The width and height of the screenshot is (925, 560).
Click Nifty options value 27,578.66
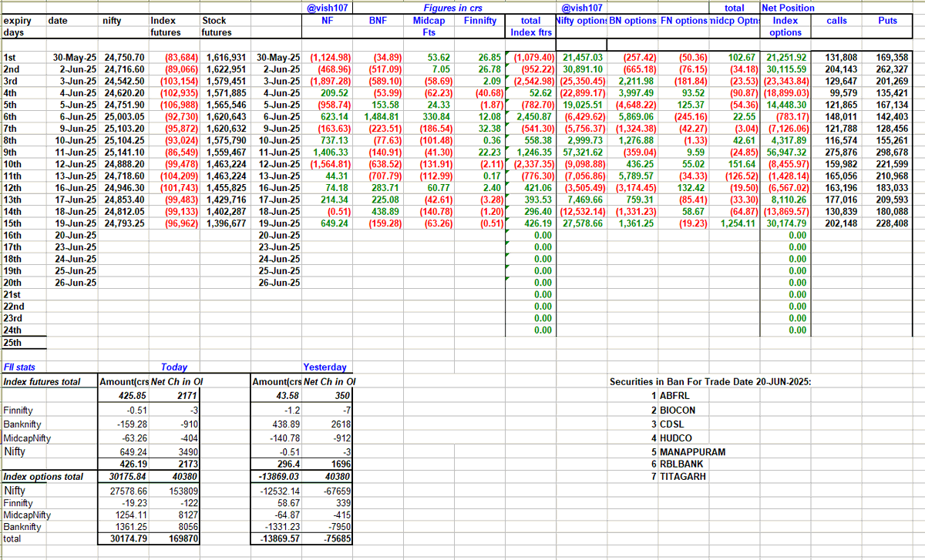[x=584, y=224]
